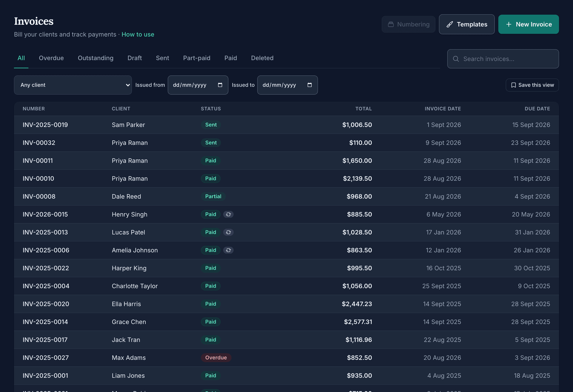This screenshot has height=392, width=573.
Task: Open invoice INV-2025-0019
Action: coord(45,125)
